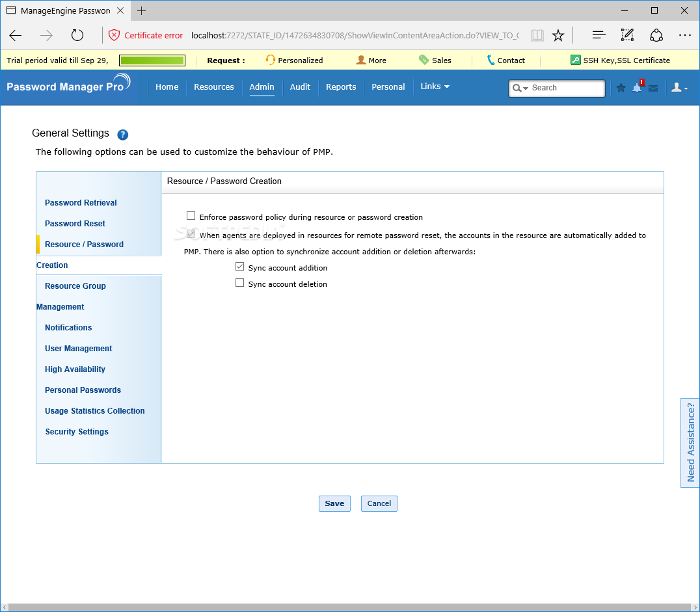Screen dimensions: 700x612
Task: Click the General Settings help question icon
Action: 123,135
